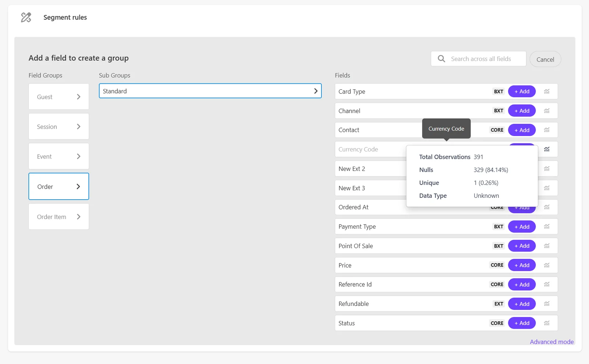Open the Standard sub group
Viewport: 589px width, 364px height.
point(210,91)
